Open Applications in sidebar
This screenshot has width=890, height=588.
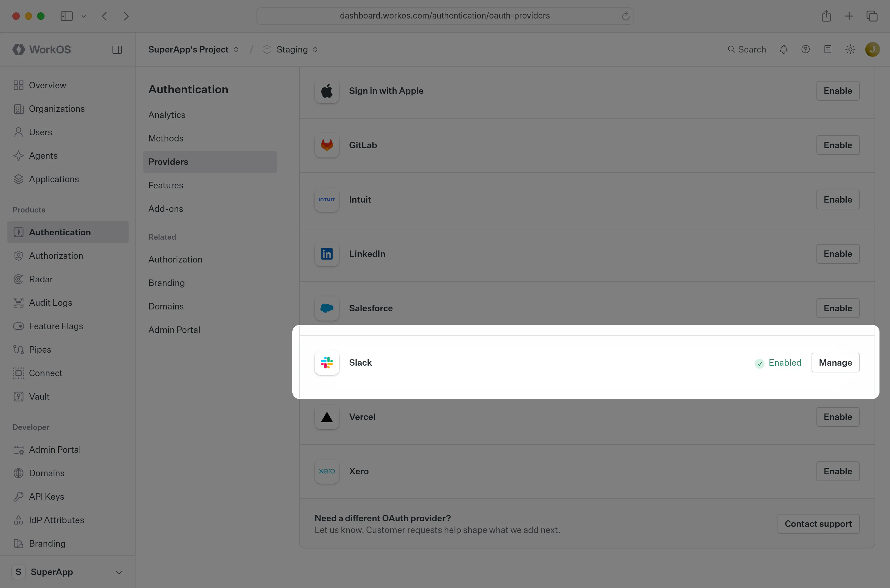[x=68, y=179]
